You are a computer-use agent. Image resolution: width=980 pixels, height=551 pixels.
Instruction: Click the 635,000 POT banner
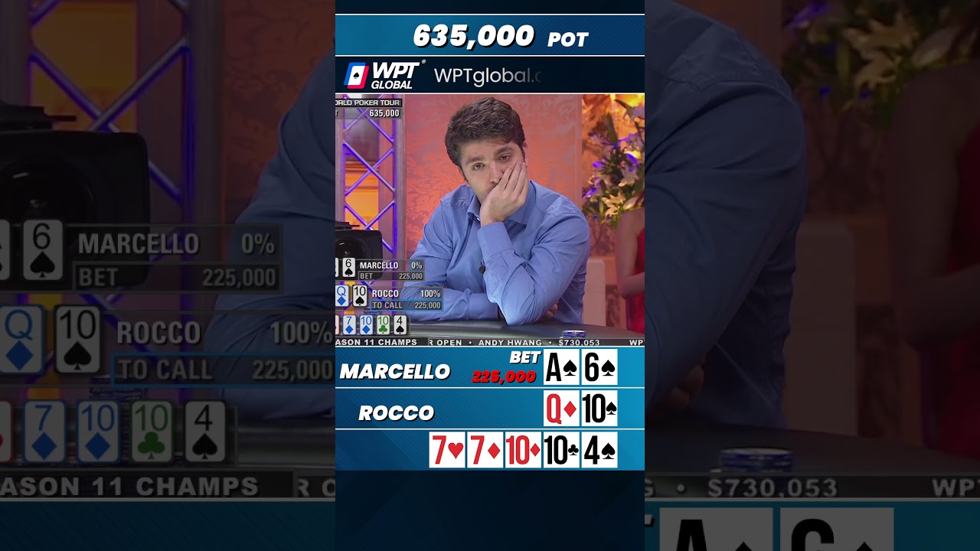point(490,35)
